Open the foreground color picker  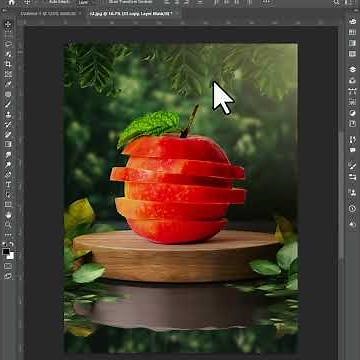coord(6,252)
